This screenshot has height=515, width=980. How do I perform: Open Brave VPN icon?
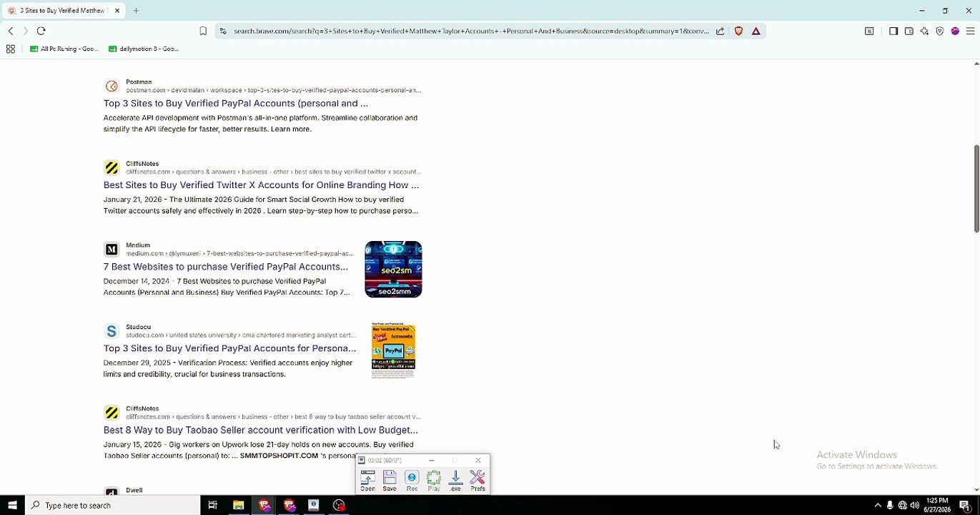[x=940, y=31]
